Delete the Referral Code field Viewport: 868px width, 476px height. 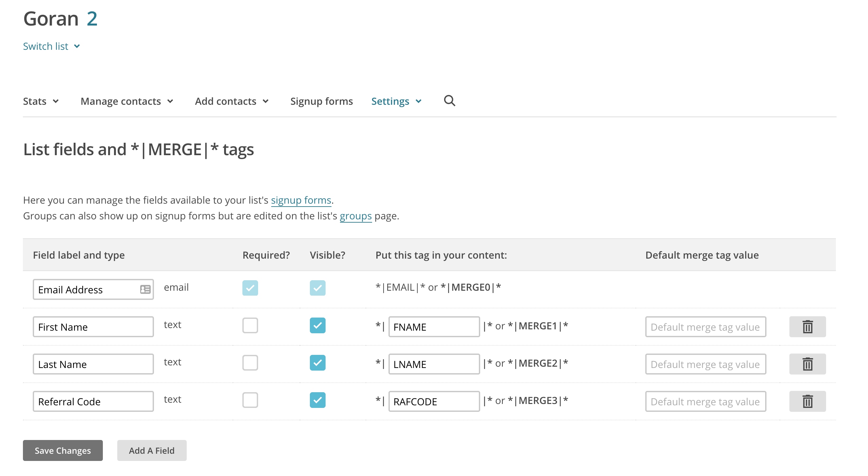coord(807,401)
